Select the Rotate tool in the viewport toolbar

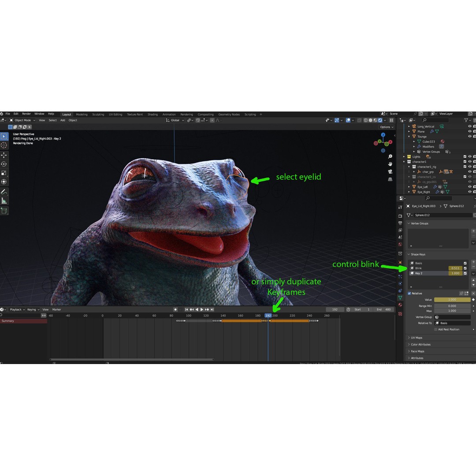pyautogui.click(x=4, y=162)
